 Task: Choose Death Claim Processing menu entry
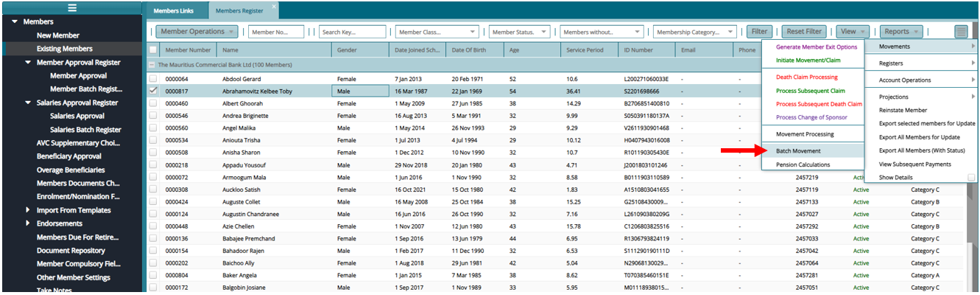[x=807, y=77]
